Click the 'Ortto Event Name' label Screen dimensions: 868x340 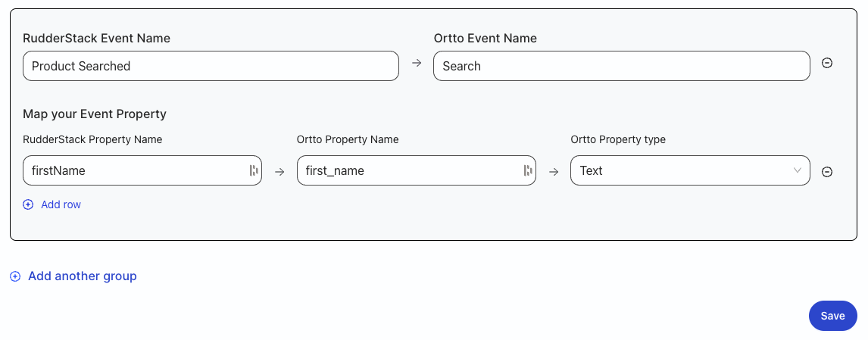[x=486, y=38]
